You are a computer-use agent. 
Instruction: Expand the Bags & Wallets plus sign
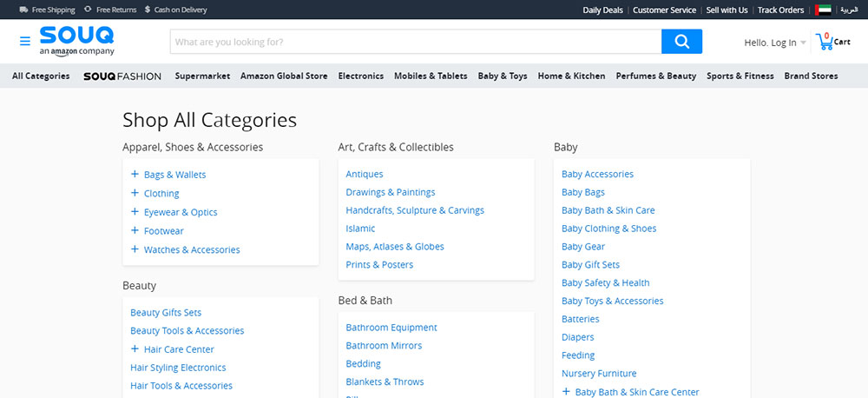click(x=135, y=174)
